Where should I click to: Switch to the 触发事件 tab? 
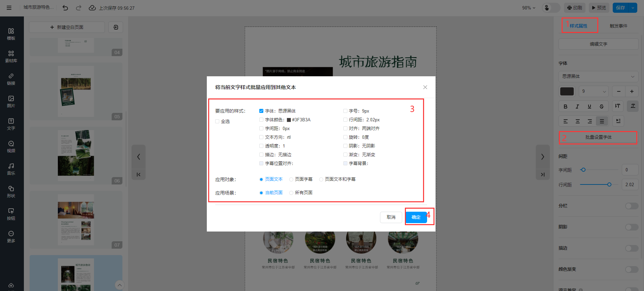(618, 26)
